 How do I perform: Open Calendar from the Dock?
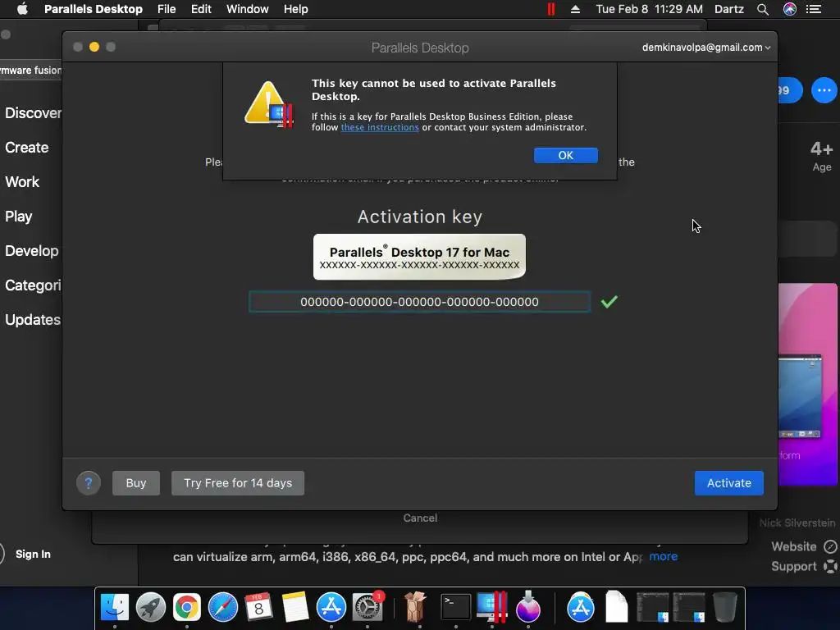click(x=258, y=608)
